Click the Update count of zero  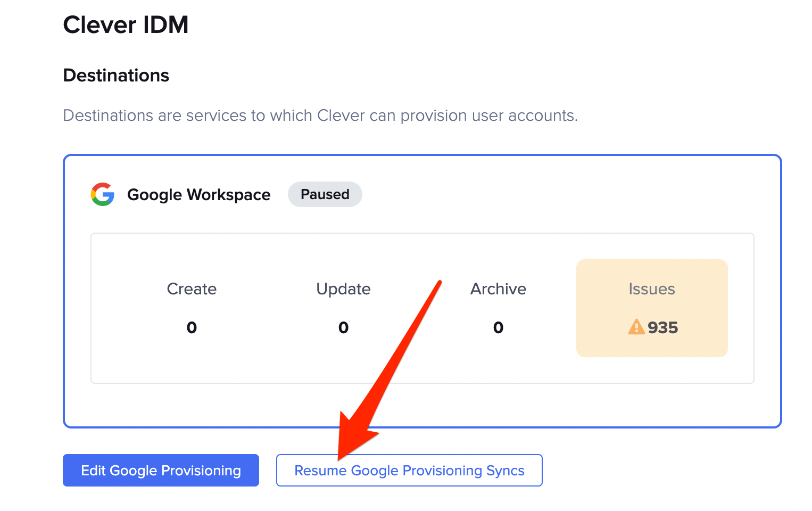343,327
